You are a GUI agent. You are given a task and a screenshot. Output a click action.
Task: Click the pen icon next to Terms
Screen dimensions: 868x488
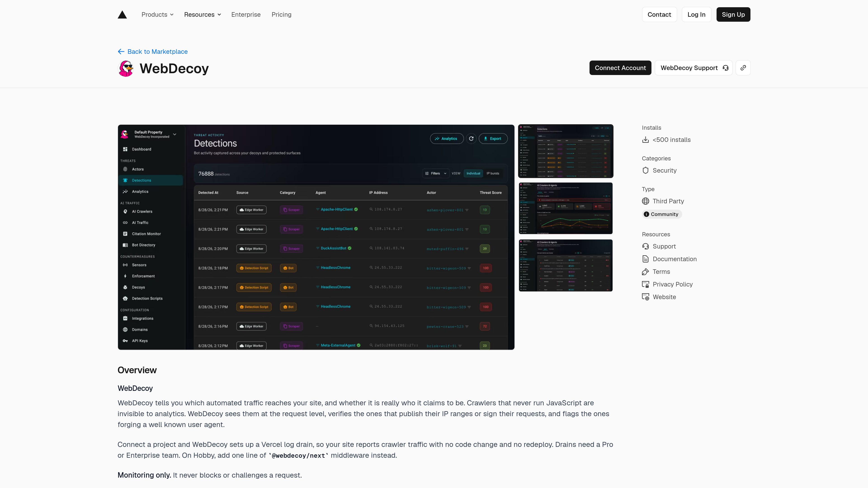click(x=645, y=272)
